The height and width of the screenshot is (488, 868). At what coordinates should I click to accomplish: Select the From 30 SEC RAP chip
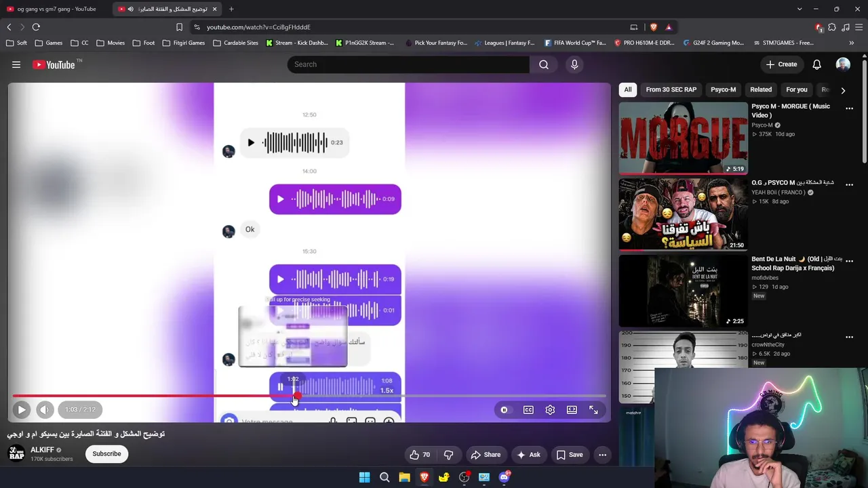(671, 89)
